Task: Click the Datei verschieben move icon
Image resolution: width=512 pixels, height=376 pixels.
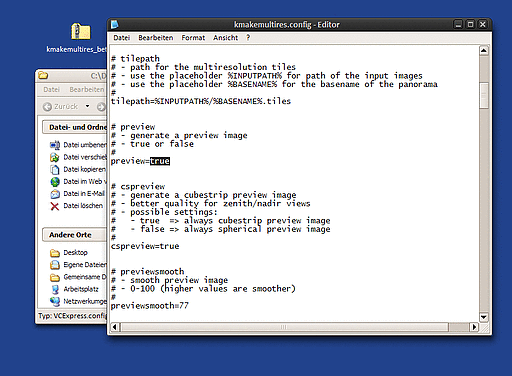Action: point(55,157)
